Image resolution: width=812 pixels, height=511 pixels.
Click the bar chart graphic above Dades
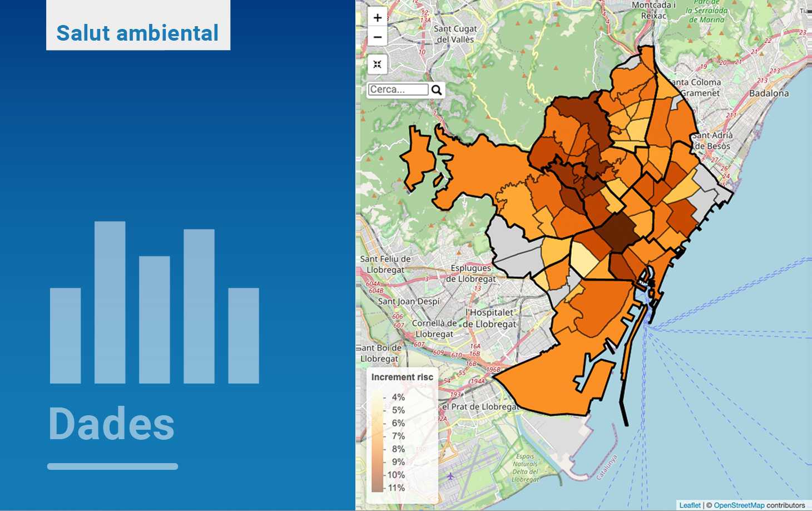155,303
